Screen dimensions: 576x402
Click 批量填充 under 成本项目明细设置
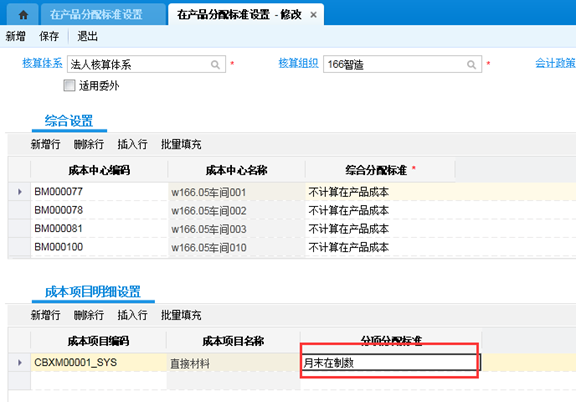pyautogui.click(x=181, y=315)
